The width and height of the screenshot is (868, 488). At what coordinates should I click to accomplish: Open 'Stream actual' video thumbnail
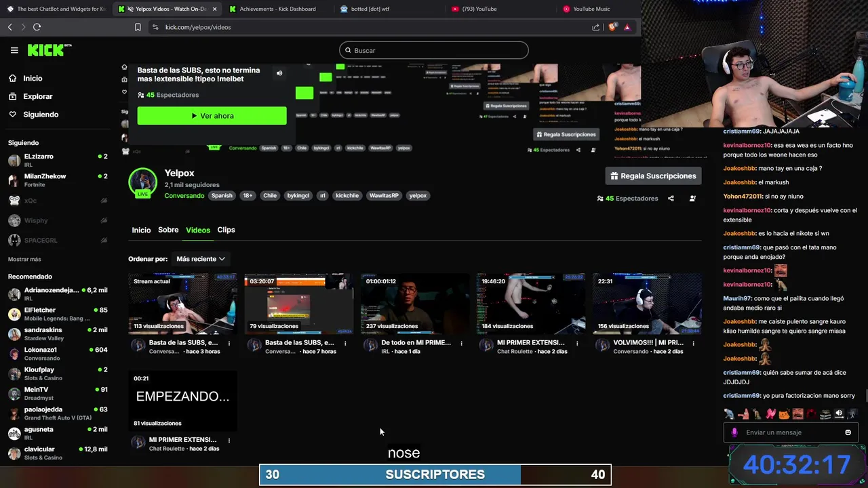pos(182,304)
